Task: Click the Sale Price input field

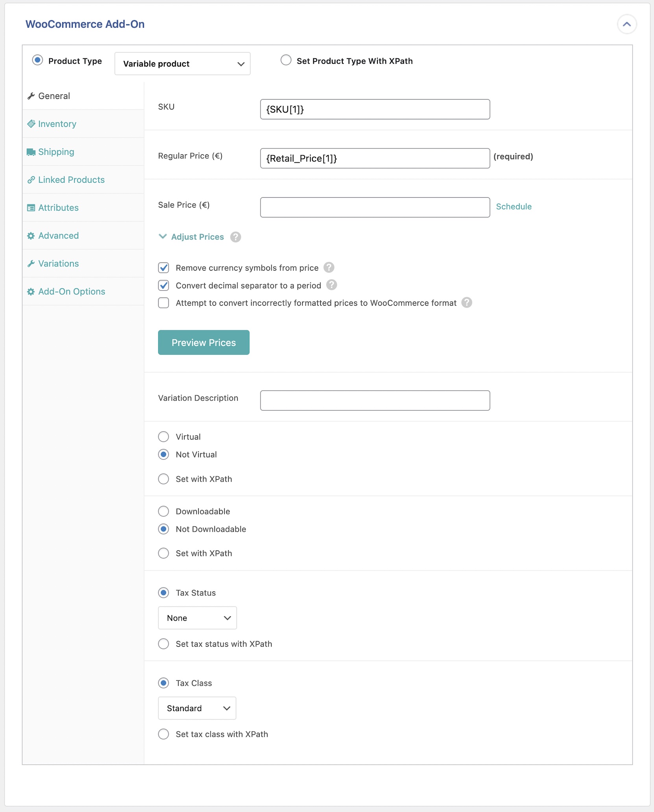Action: (x=375, y=207)
